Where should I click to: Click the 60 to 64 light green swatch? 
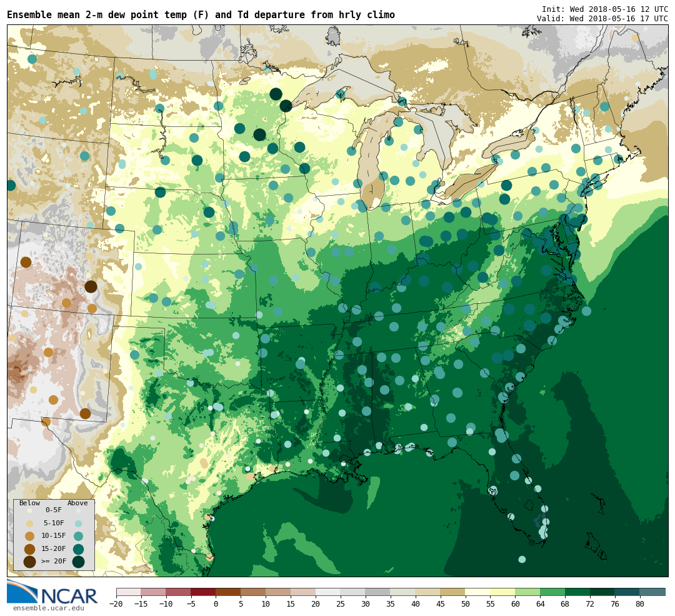click(x=527, y=592)
